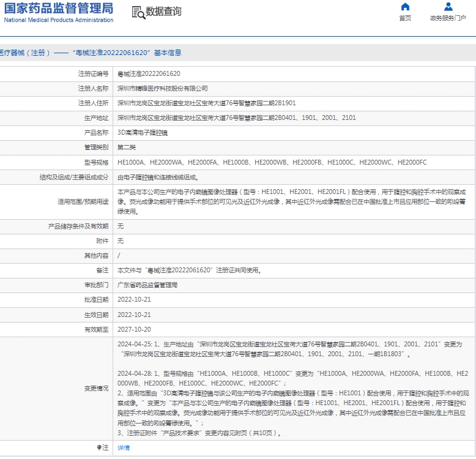Click the 结构及组成/主要组成成分 label
Viewport: 476px width, 459px height.
(74, 177)
